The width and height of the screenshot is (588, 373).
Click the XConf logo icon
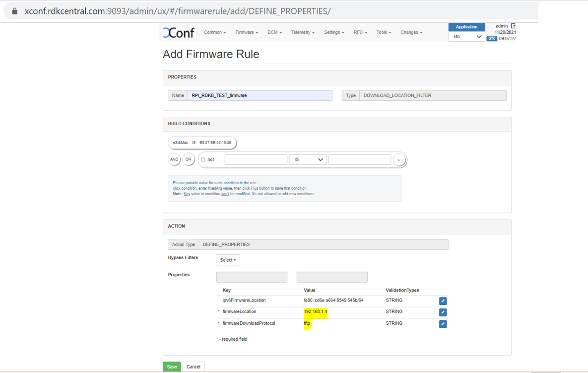click(x=179, y=33)
